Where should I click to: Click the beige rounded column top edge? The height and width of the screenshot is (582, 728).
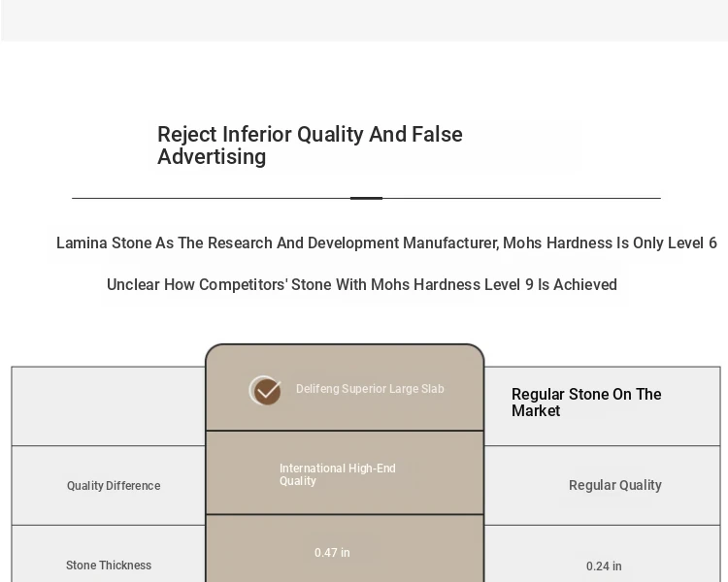[345, 345]
